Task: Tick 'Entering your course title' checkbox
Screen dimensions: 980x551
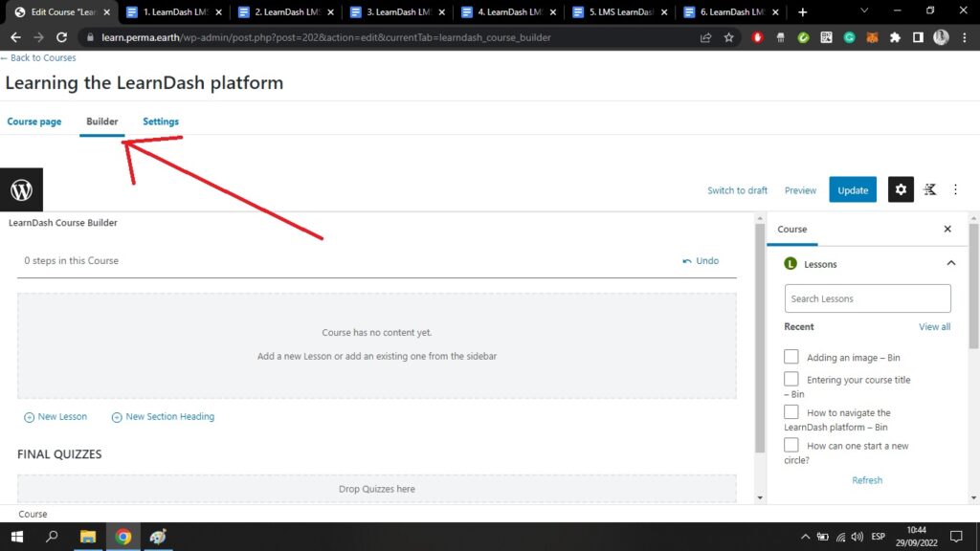Action: click(791, 379)
